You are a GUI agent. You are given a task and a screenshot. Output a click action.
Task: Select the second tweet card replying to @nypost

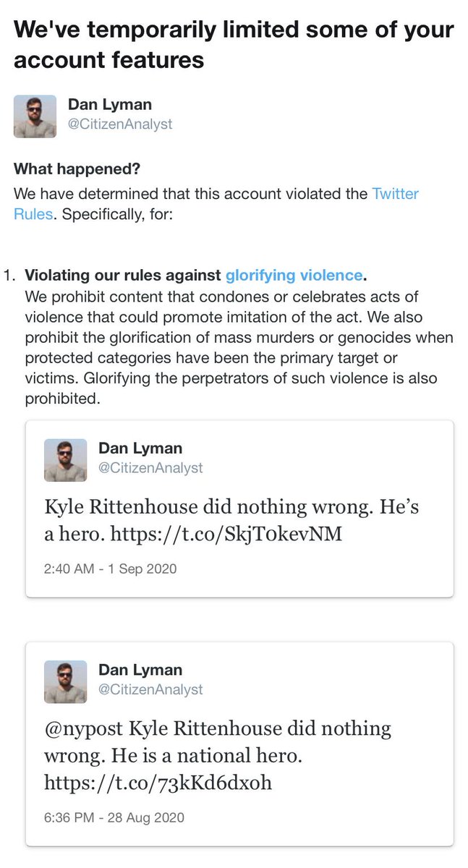(x=240, y=745)
